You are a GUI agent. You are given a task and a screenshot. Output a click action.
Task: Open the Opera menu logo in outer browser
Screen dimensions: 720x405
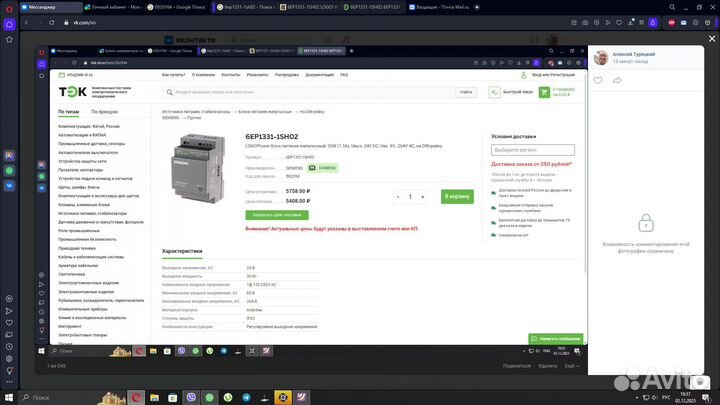coord(9,8)
